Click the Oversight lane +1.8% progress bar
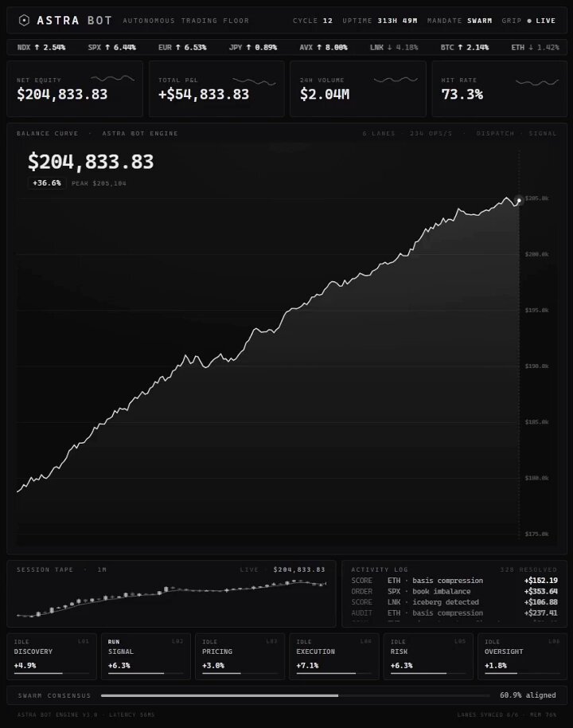This screenshot has height=728, width=573. (x=522, y=673)
